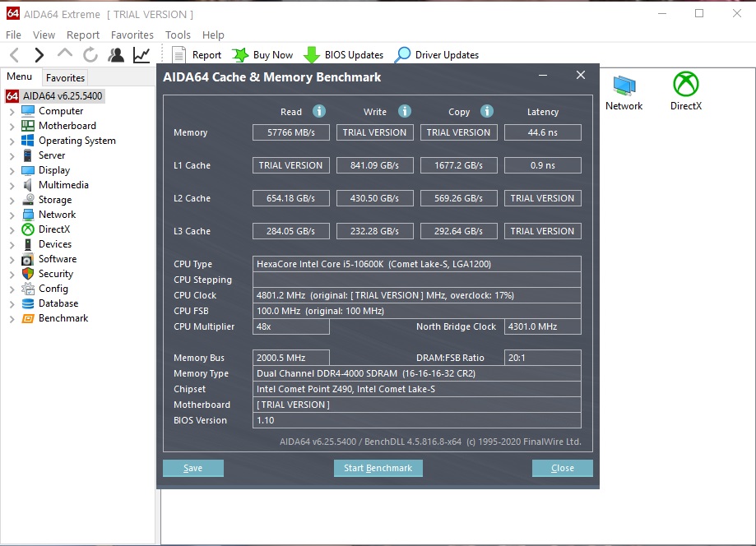Screen dimensions: 756x546
Task: Click the Save button in benchmark dialog
Action: point(192,468)
